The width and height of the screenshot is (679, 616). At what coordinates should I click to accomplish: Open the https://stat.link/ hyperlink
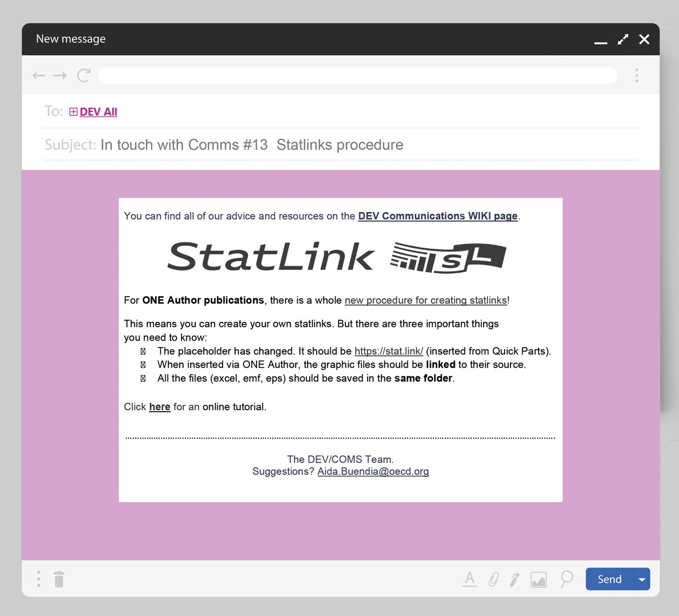pos(389,351)
